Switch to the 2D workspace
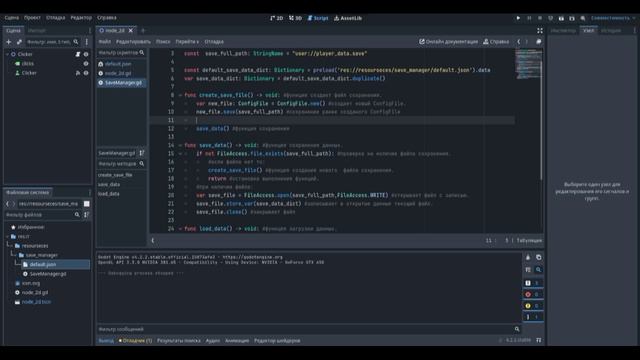The height and width of the screenshot is (360, 640). tap(277, 18)
